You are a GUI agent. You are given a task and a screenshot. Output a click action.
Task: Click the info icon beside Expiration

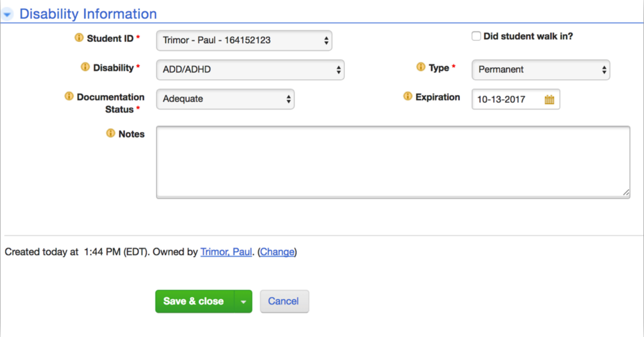click(x=407, y=96)
